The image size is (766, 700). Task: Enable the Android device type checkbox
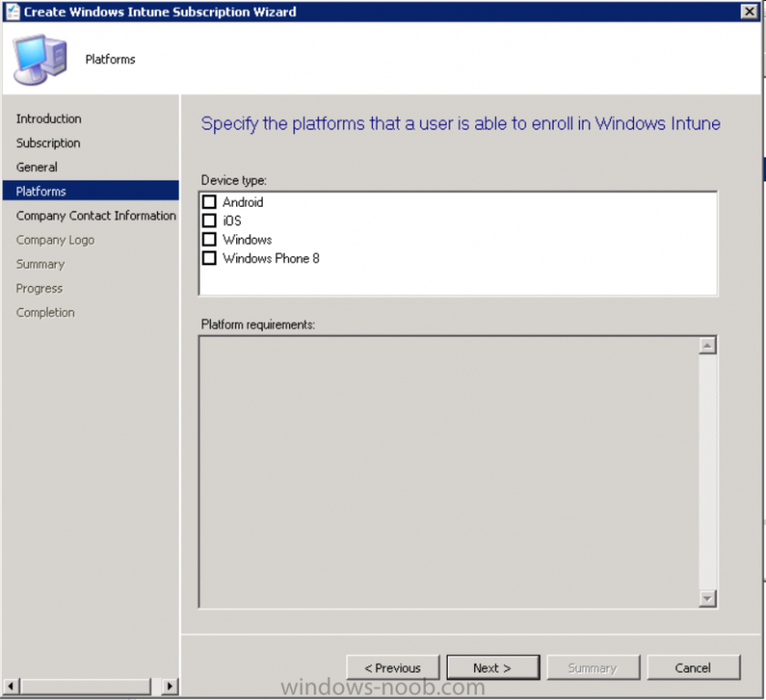[x=209, y=201]
